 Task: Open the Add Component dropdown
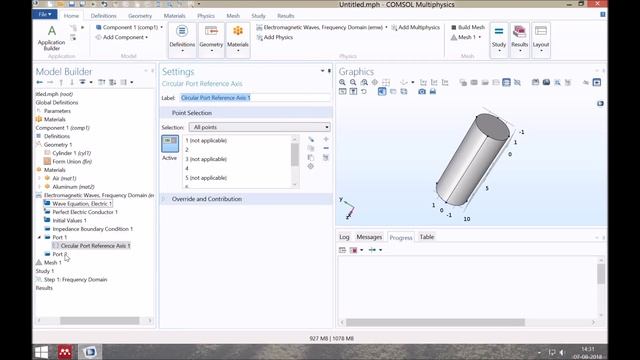tap(122, 37)
